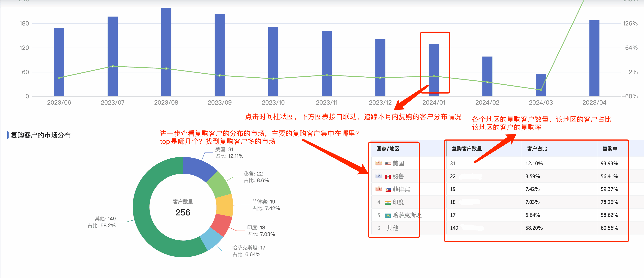This screenshot has width=644, height=278.
Task: Click 印度 in the table
Action: [398, 202]
